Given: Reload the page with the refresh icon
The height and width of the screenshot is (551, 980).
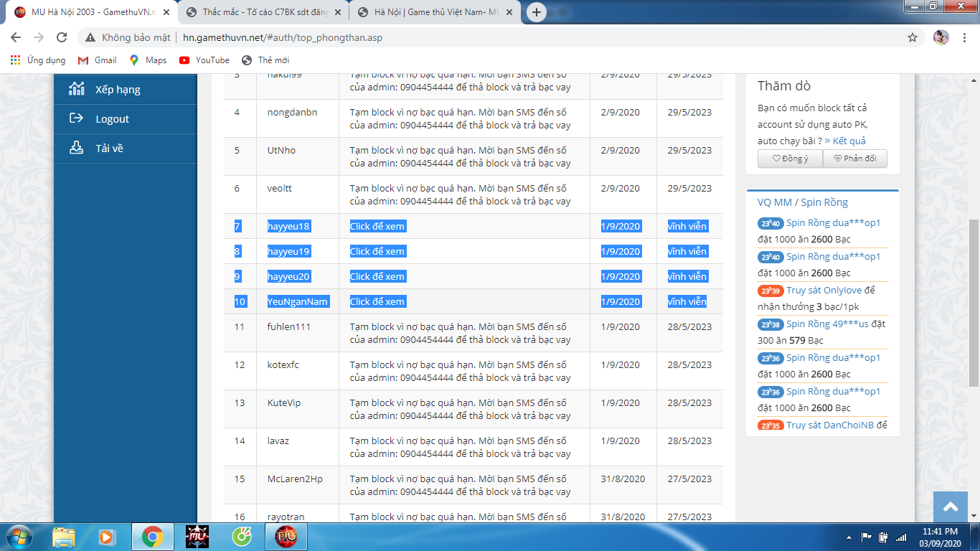Looking at the screenshot, I should [x=62, y=37].
